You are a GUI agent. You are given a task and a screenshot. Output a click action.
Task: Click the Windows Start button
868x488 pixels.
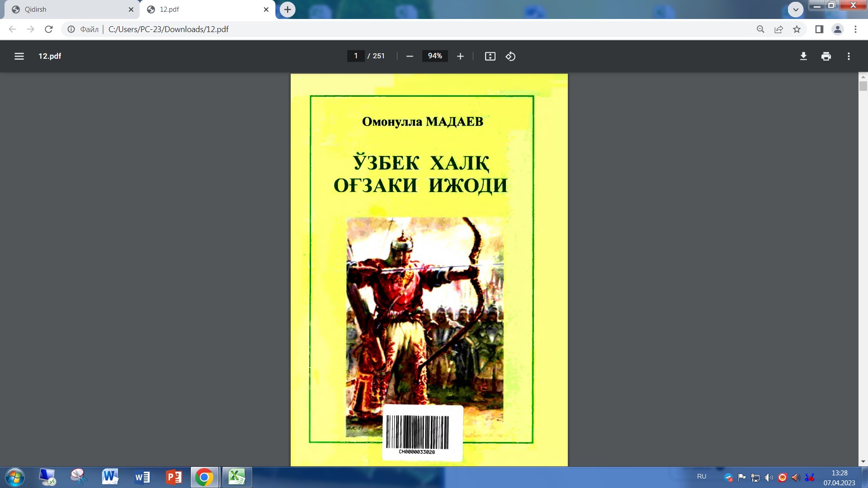coord(14,477)
